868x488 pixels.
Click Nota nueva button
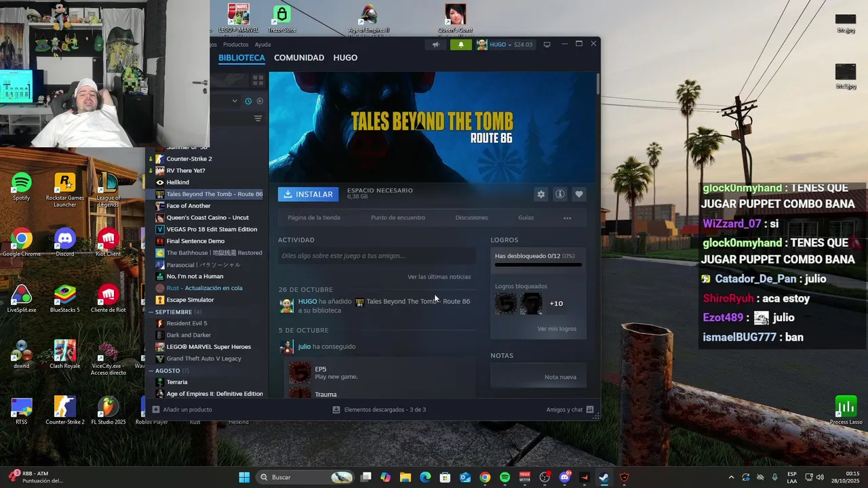(x=538, y=377)
